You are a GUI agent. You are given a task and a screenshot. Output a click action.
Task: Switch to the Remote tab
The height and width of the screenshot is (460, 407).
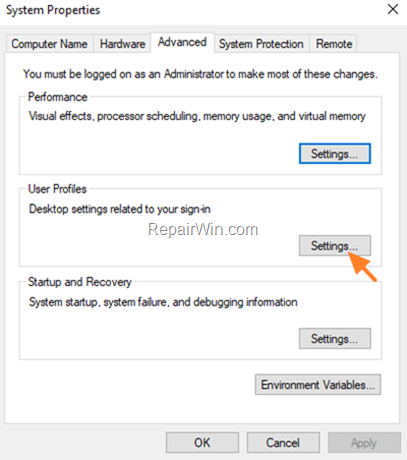pos(334,44)
